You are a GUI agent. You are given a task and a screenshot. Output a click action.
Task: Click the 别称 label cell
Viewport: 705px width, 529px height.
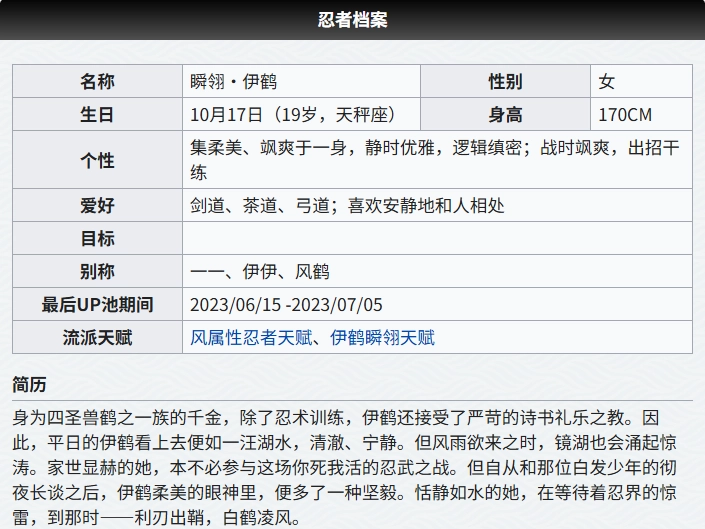(x=97, y=272)
